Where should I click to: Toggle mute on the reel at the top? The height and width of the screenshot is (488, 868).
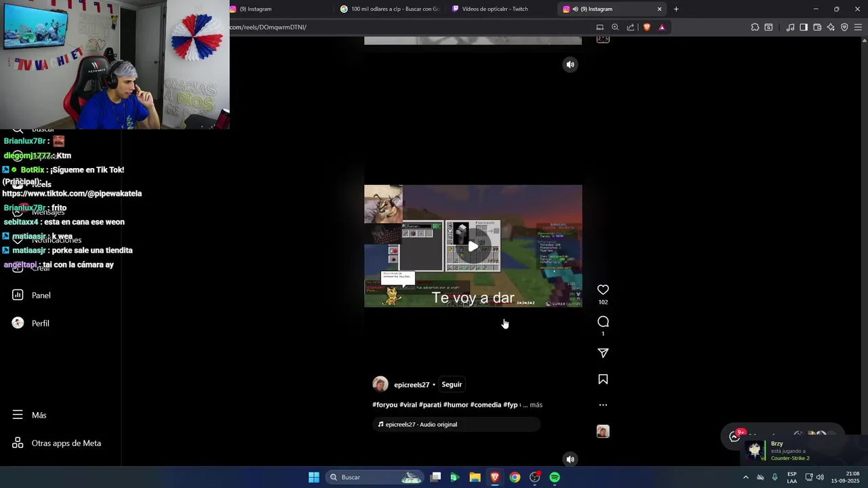coord(570,64)
